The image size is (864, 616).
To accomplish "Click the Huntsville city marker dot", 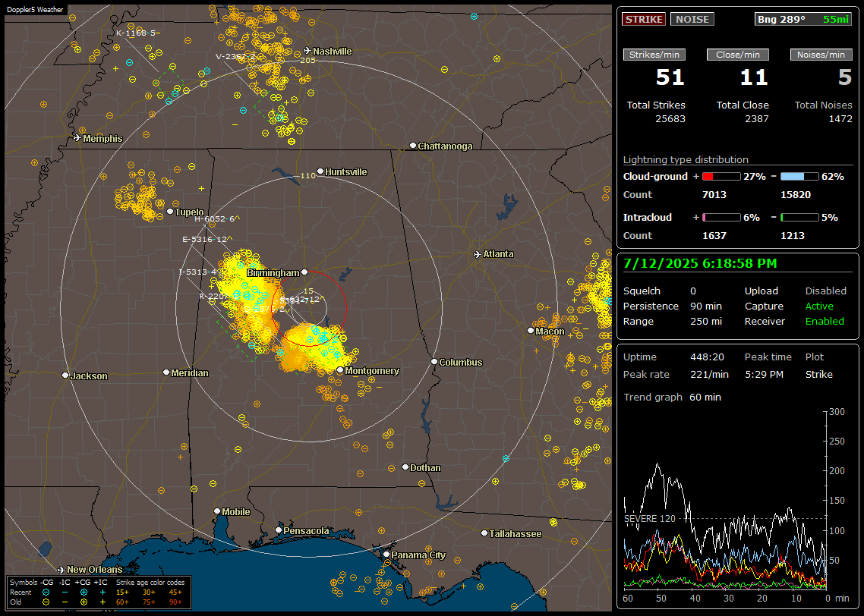I will pos(320,171).
